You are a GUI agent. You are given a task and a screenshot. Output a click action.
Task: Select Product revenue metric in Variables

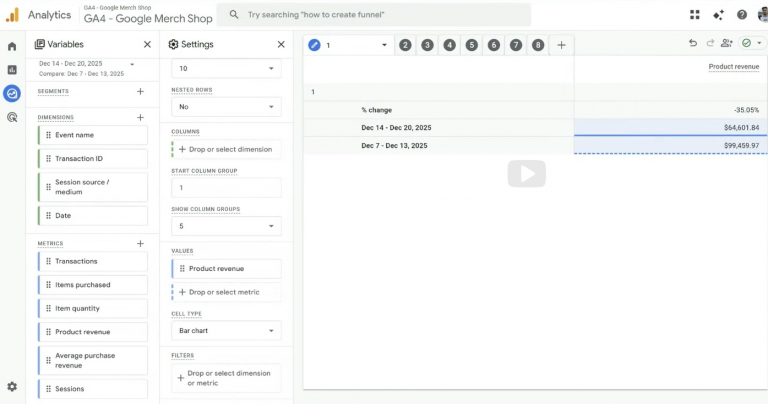point(93,332)
